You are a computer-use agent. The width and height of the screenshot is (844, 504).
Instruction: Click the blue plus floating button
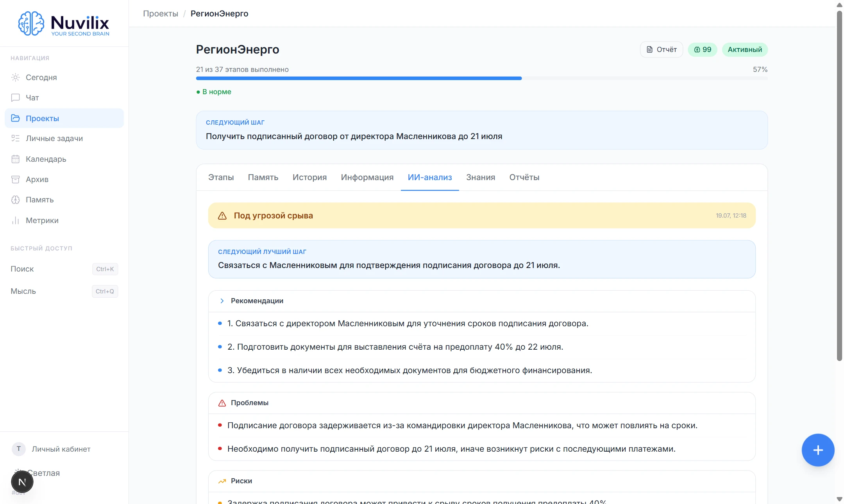click(x=818, y=450)
